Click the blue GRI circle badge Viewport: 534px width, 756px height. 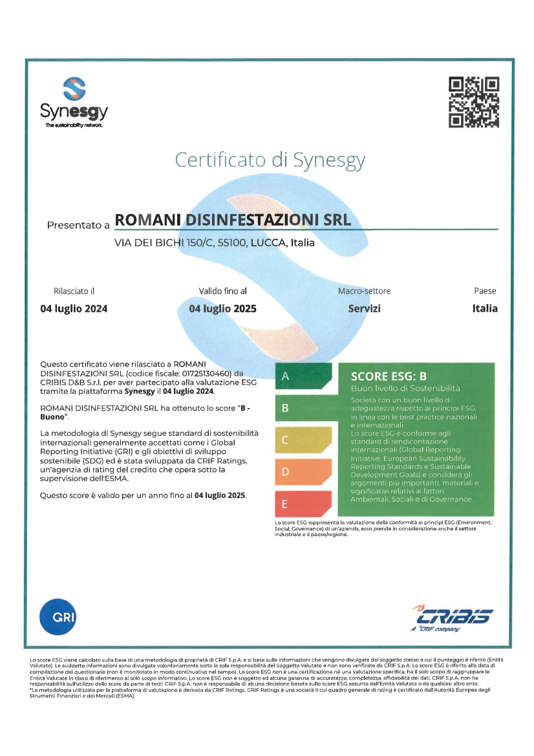[58, 616]
